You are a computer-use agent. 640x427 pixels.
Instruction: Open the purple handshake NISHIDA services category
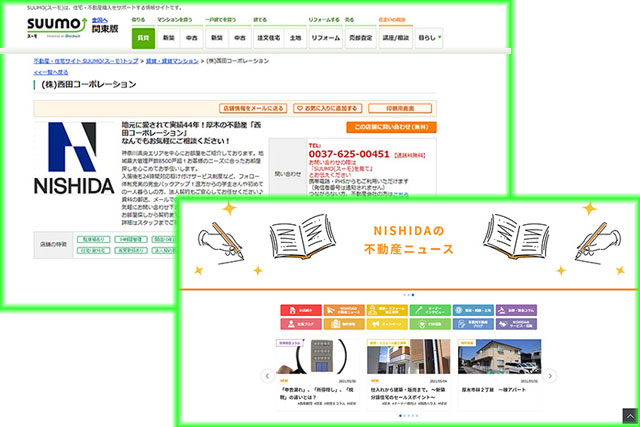coord(516,324)
